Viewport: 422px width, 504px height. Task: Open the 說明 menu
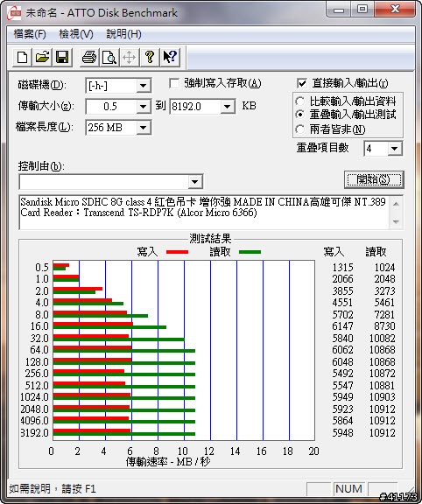(123, 34)
